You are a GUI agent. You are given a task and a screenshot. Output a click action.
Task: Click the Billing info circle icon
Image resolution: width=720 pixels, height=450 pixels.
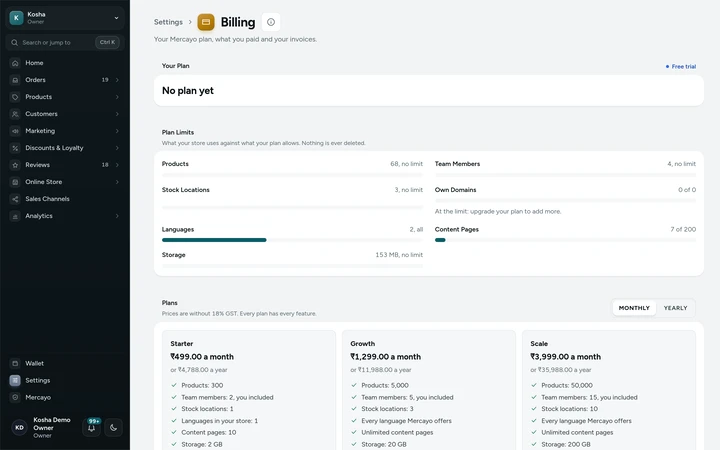click(x=271, y=22)
